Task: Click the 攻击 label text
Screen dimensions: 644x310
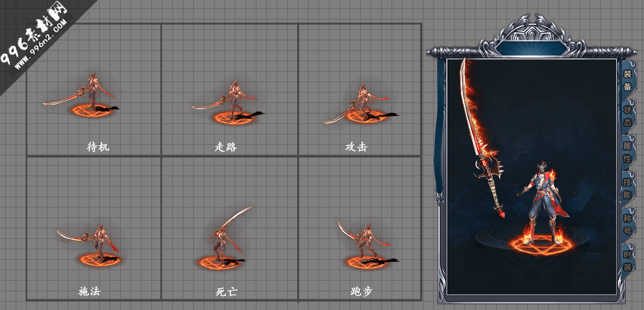Action: pyautogui.click(x=356, y=147)
